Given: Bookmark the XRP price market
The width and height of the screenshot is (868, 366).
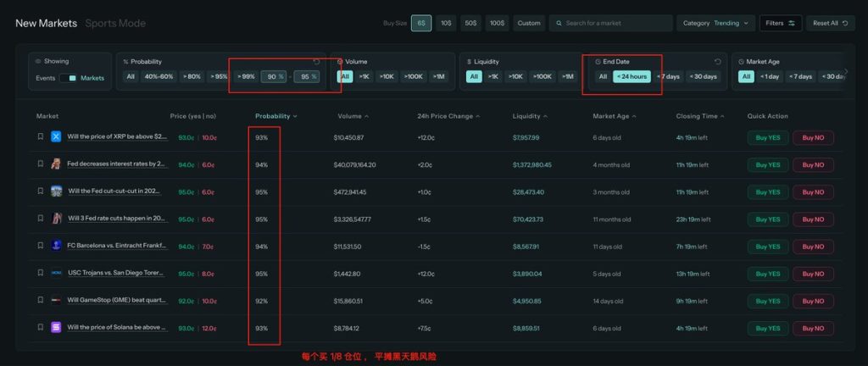Looking at the screenshot, I should coord(40,137).
